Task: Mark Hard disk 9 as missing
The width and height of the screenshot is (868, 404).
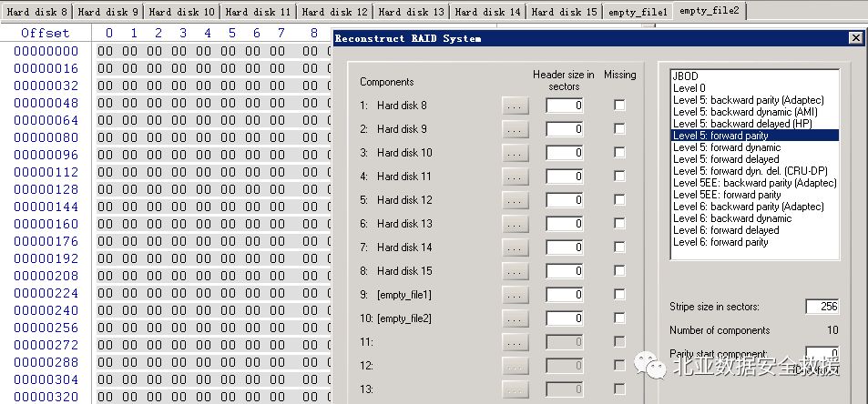Action: (619, 129)
